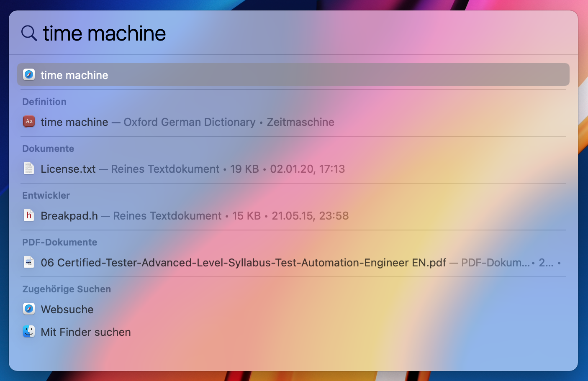Click the Finder face icon
This screenshot has height=381, width=588.
coord(29,332)
